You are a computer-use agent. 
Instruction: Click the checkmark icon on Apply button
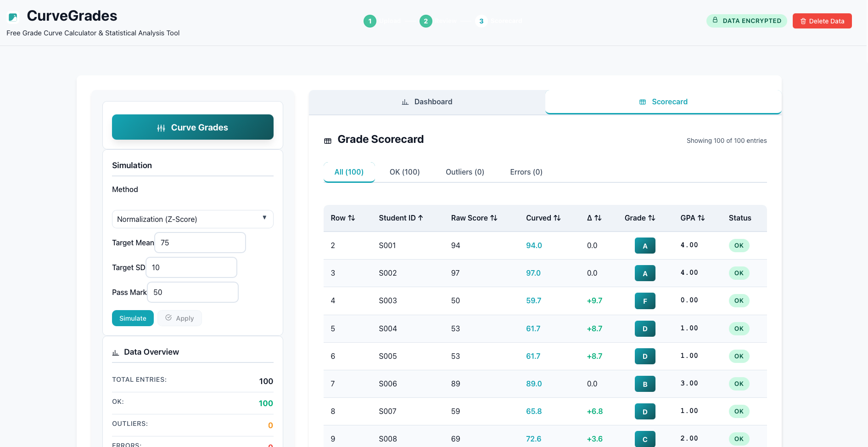pos(168,318)
